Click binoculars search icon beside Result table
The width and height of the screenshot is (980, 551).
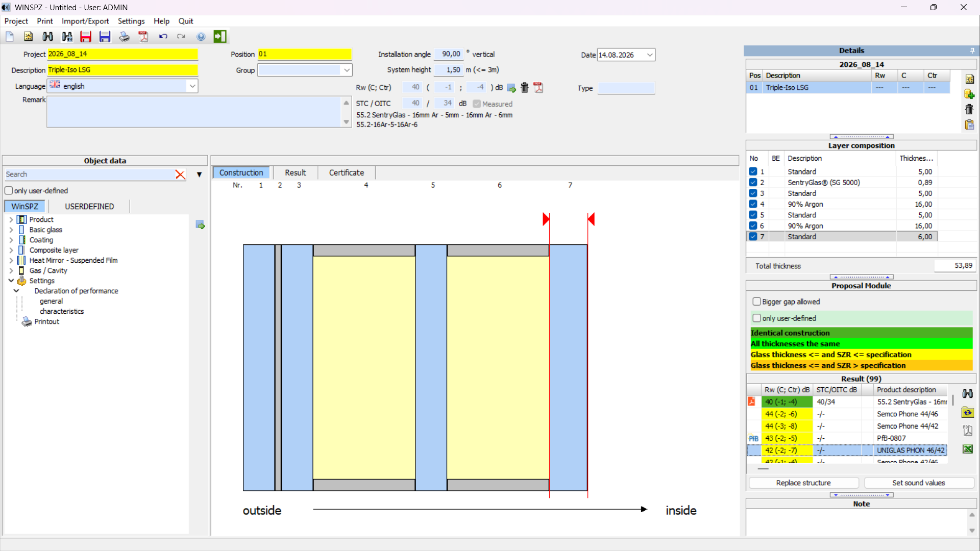968,393
